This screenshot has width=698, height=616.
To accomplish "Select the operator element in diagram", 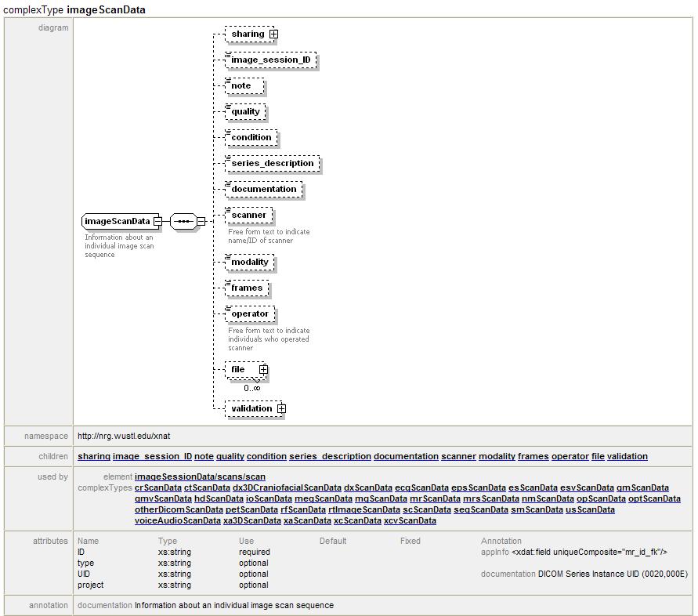I will (x=250, y=314).
